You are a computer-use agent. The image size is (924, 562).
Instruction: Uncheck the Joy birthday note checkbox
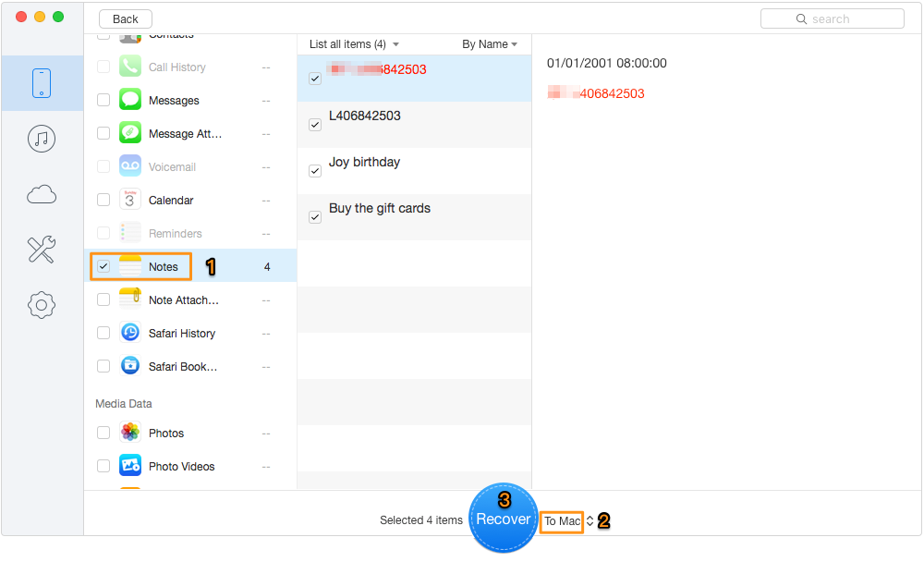click(315, 171)
